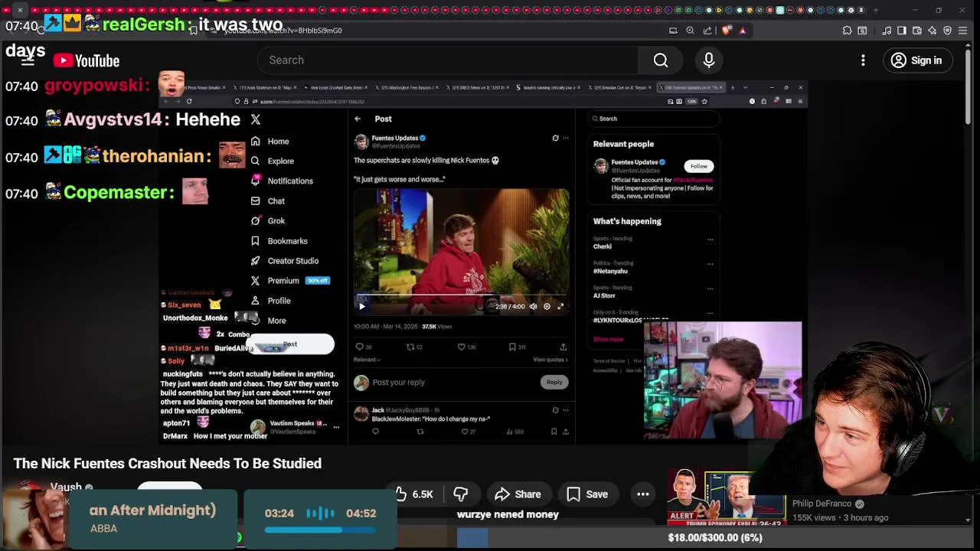Open the Relevant replies sort dropdown

[x=367, y=360]
